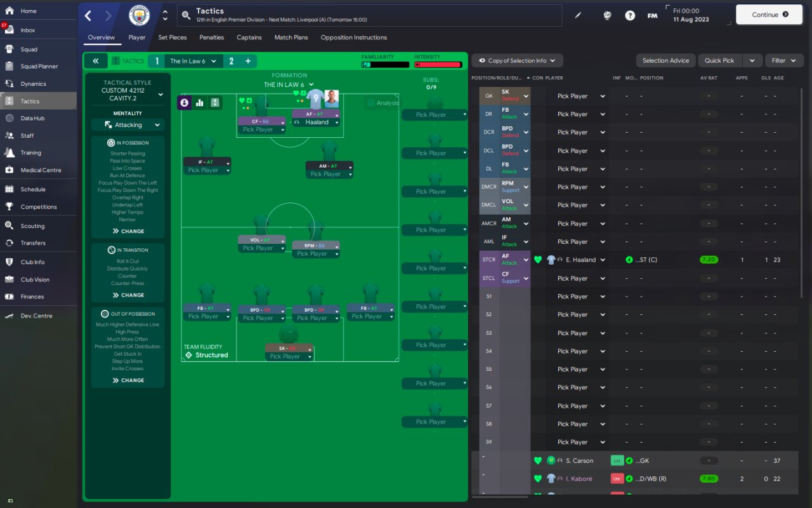
Task: Go back using the left arrow
Action: coord(88,15)
